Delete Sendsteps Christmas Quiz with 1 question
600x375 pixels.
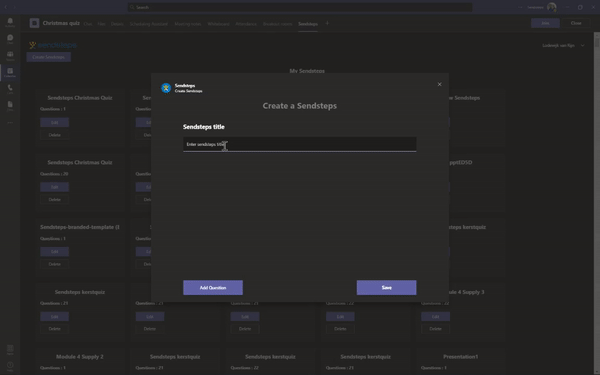click(x=55, y=135)
